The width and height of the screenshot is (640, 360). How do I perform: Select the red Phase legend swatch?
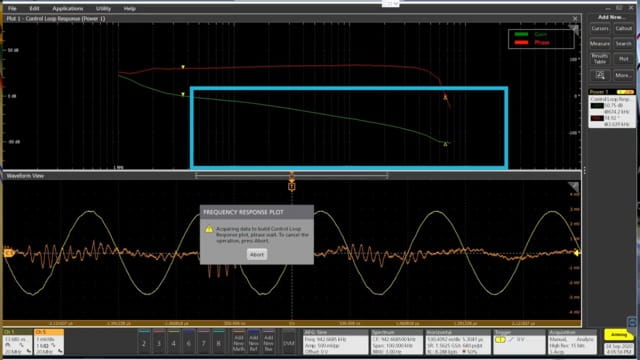point(522,42)
